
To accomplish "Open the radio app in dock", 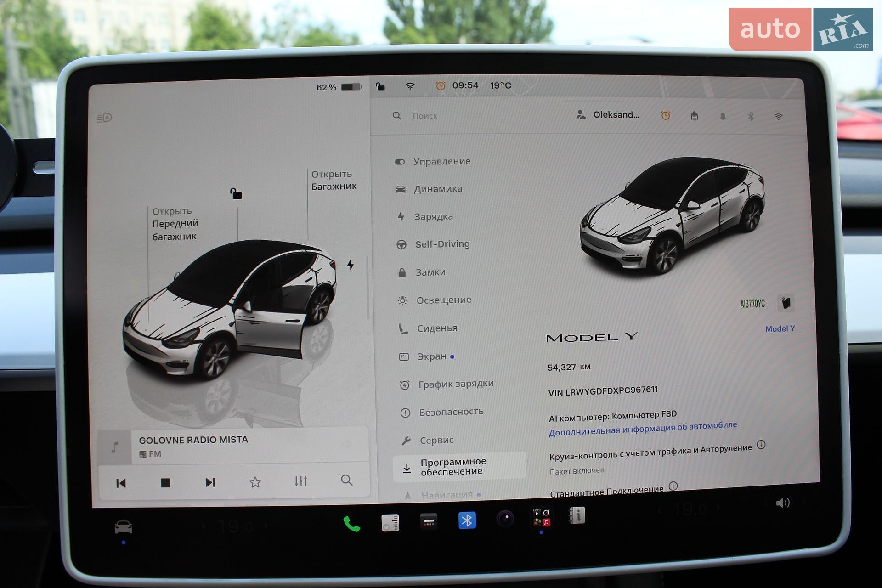I will click(x=390, y=522).
